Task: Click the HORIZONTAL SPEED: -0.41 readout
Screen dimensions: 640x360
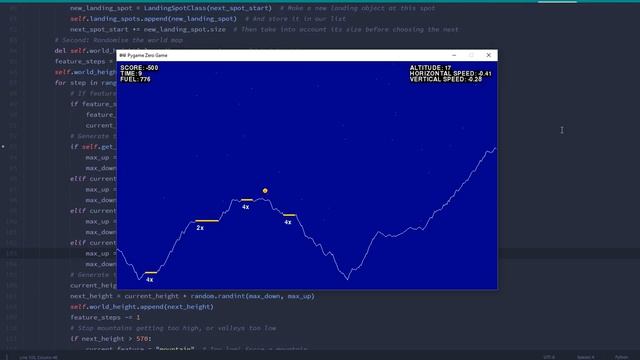Action: click(x=451, y=73)
